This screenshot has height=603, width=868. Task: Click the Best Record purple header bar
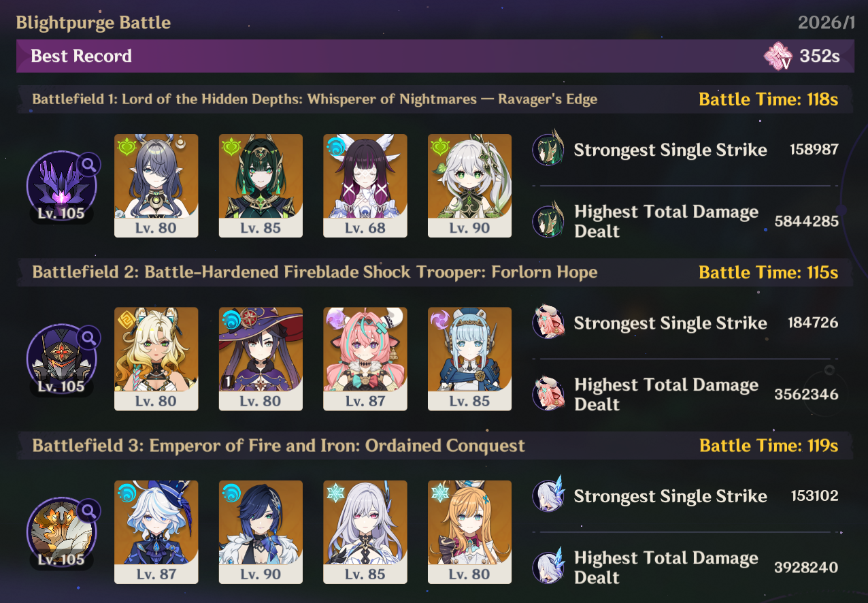click(435, 56)
